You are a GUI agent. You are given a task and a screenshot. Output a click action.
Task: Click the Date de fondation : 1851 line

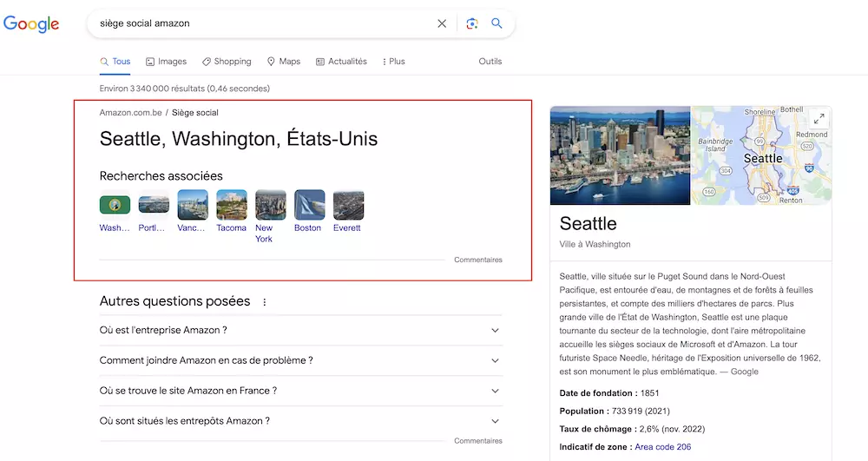pyautogui.click(x=609, y=393)
